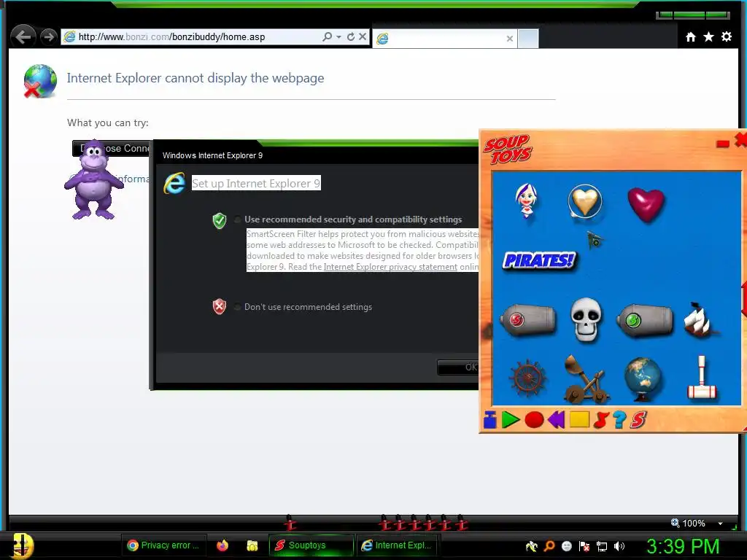The image size is (747, 560).
Task: Open network connection tray icon
Action: [x=602, y=546]
